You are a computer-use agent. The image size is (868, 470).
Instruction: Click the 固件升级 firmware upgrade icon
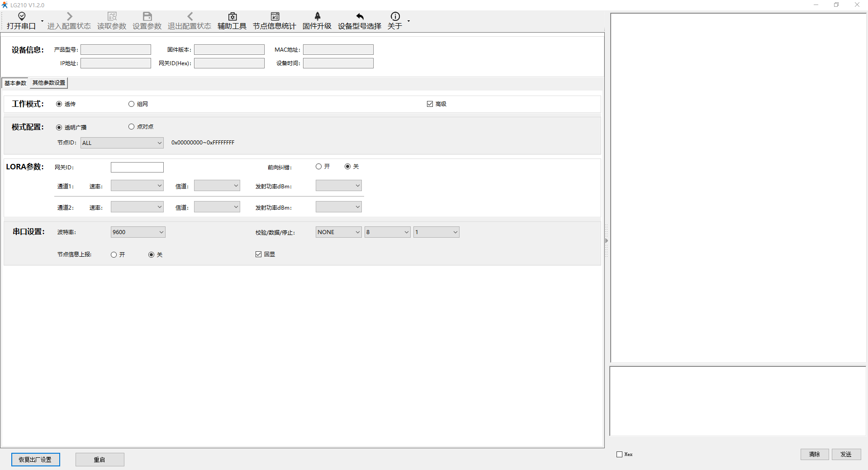point(317,16)
